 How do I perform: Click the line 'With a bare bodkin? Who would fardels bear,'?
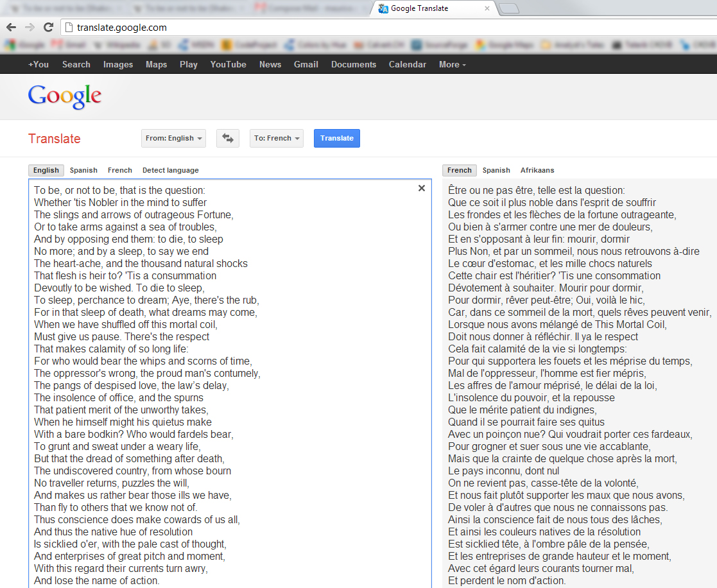click(x=134, y=435)
